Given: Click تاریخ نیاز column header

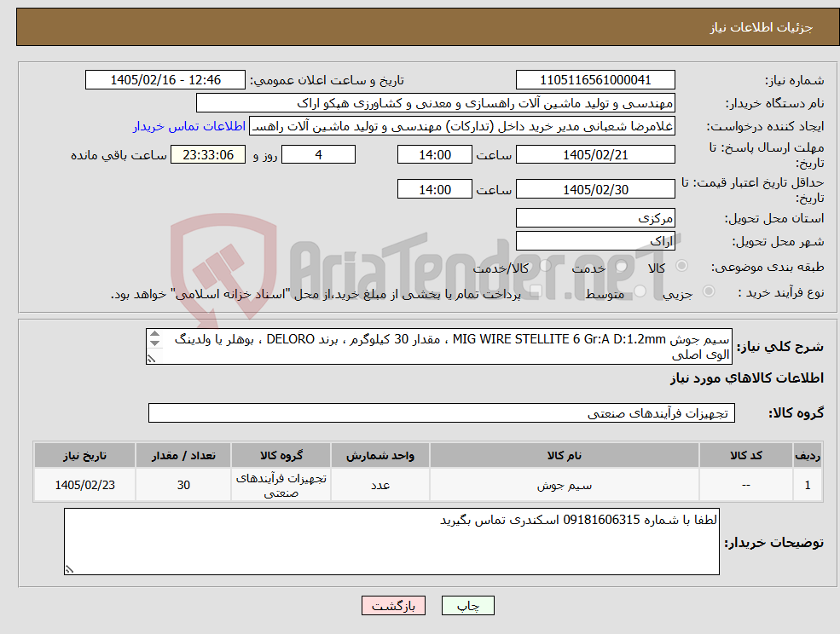Looking at the screenshot, I should (x=84, y=455).
